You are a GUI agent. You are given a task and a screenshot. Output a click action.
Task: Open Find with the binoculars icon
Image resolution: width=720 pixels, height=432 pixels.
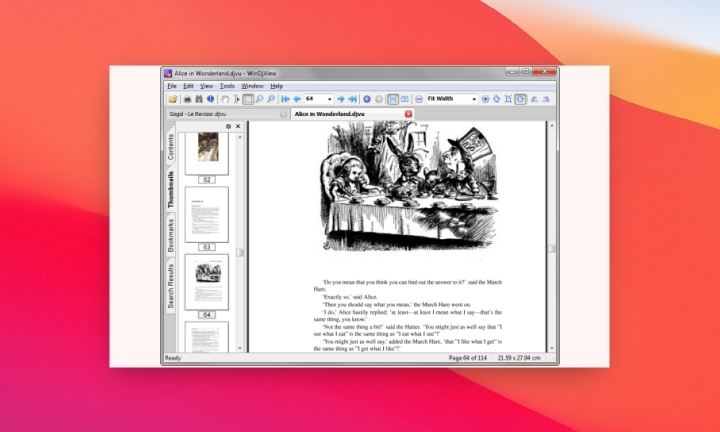coord(199,99)
